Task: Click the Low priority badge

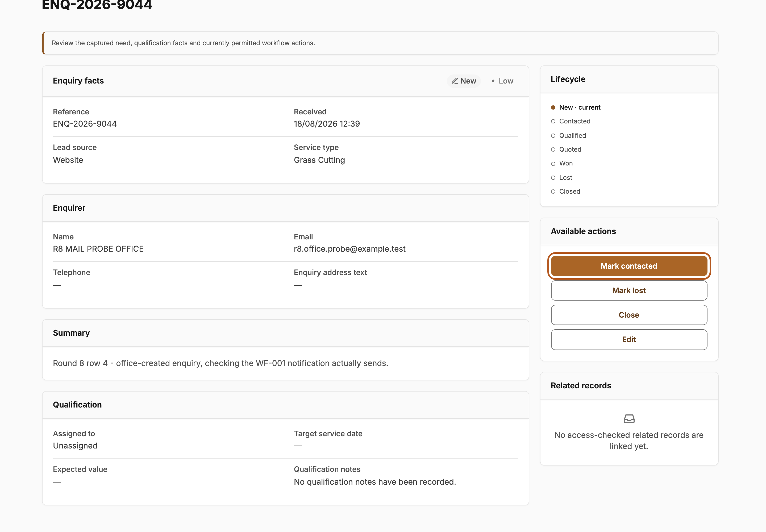Action: 502,81
